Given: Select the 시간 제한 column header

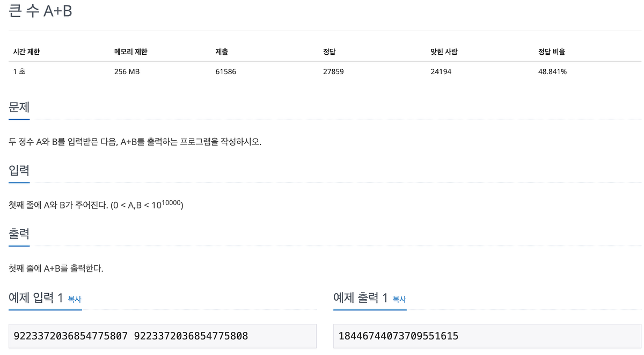Looking at the screenshot, I should [27, 52].
